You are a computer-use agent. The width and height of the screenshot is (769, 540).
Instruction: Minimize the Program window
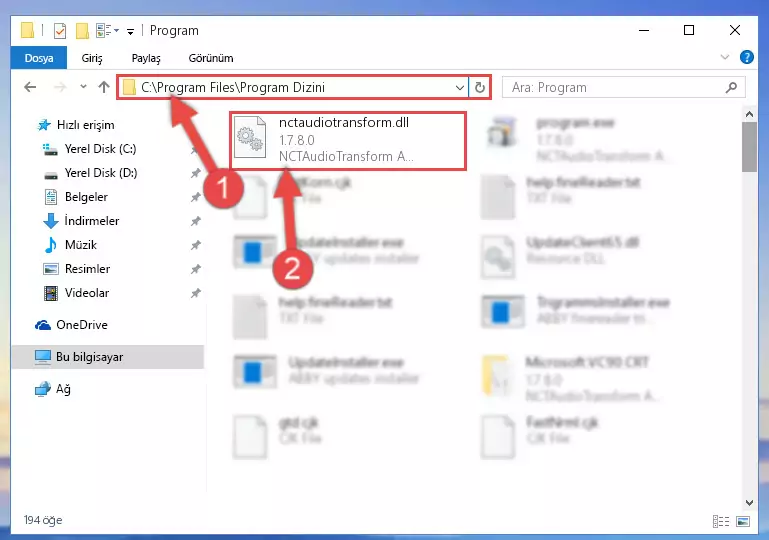[x=644, y=30]
